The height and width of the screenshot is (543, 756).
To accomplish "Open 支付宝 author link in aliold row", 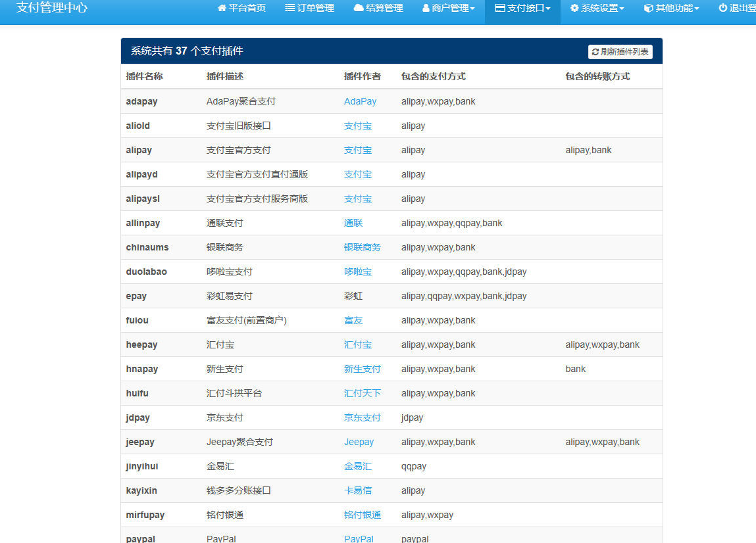I will [358, 126].
